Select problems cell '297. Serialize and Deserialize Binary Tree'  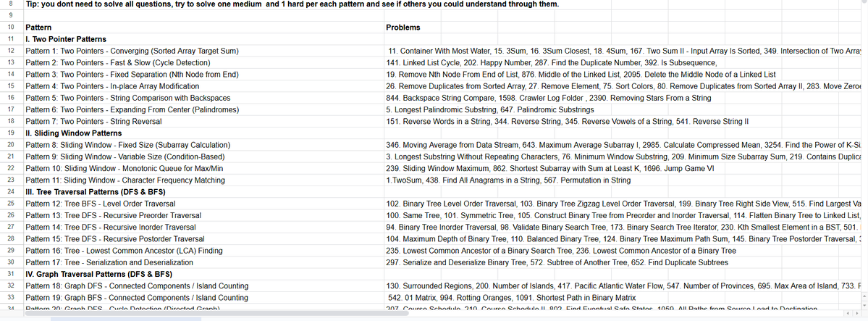[x=557, y=262]
